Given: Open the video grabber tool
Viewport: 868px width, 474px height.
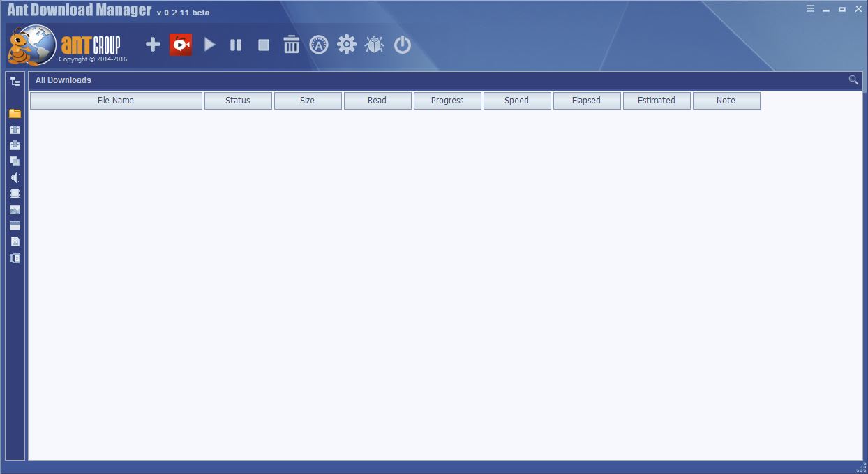Looking at the screenshot, I should [x=181, y=44].
